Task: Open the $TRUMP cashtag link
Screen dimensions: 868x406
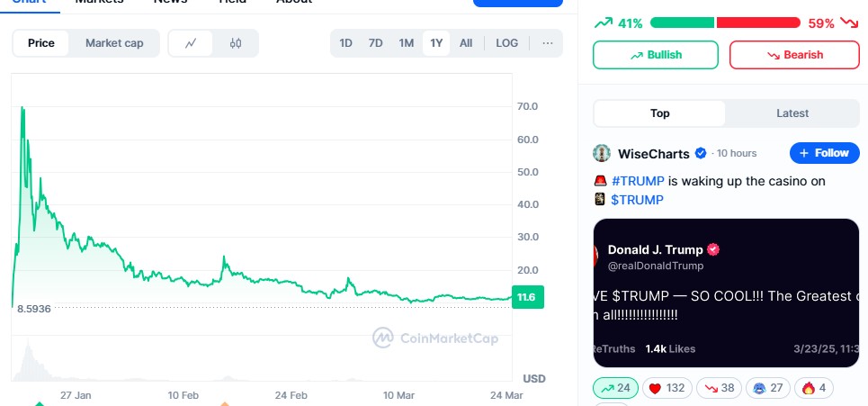Action: [637, 199]
